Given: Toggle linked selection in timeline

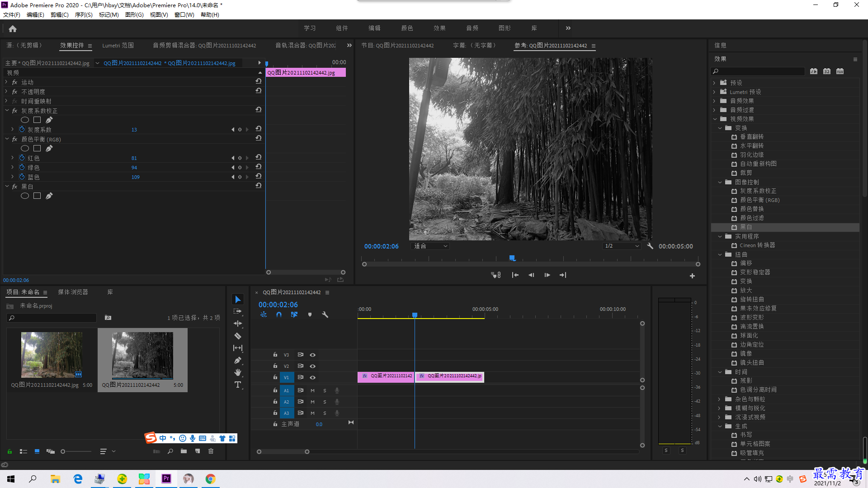Looking at the screenshot, I should coord(294,314).
